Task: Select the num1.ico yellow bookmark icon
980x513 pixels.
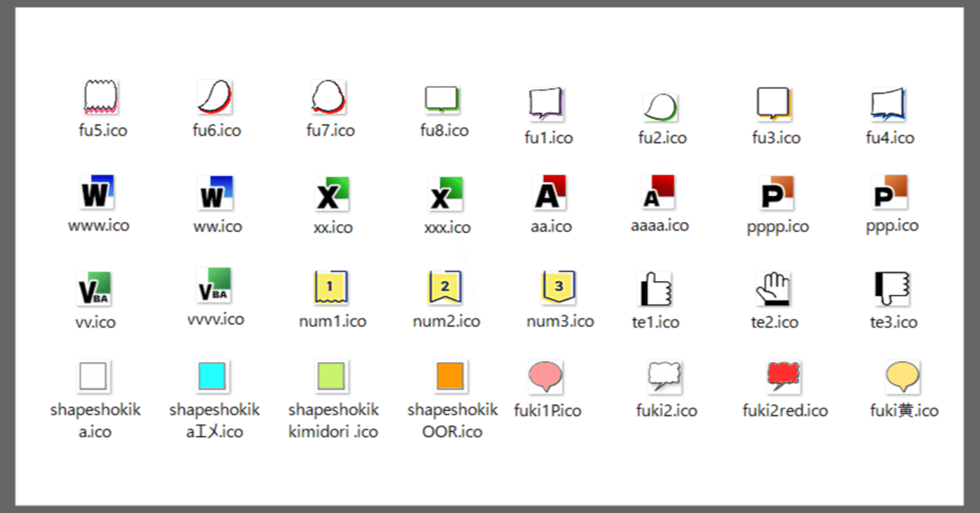Action: coord(332,288)
